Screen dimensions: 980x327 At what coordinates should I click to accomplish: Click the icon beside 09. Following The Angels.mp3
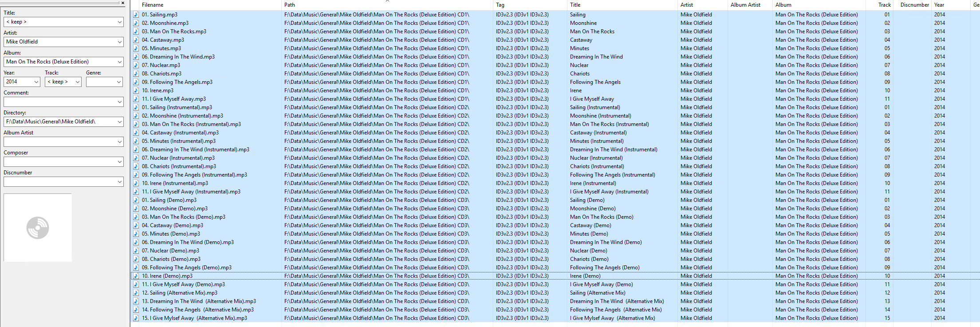pos(136,82)
